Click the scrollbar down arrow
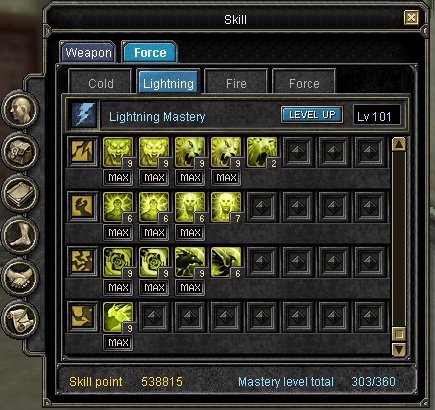 coord(399,349)
